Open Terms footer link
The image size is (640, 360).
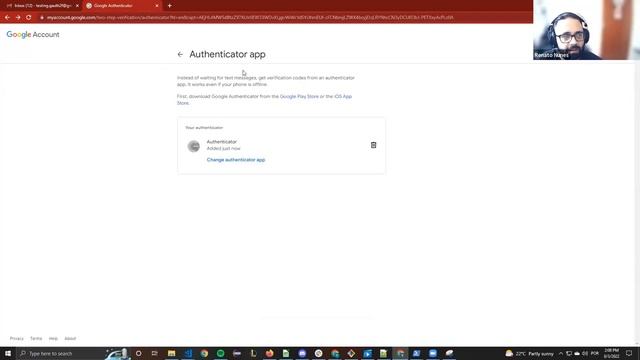click(36, 338)
